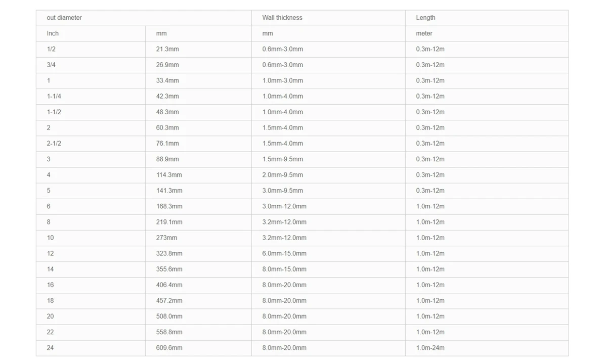Select the 48.3mm cell

click(x=198, y=112)
